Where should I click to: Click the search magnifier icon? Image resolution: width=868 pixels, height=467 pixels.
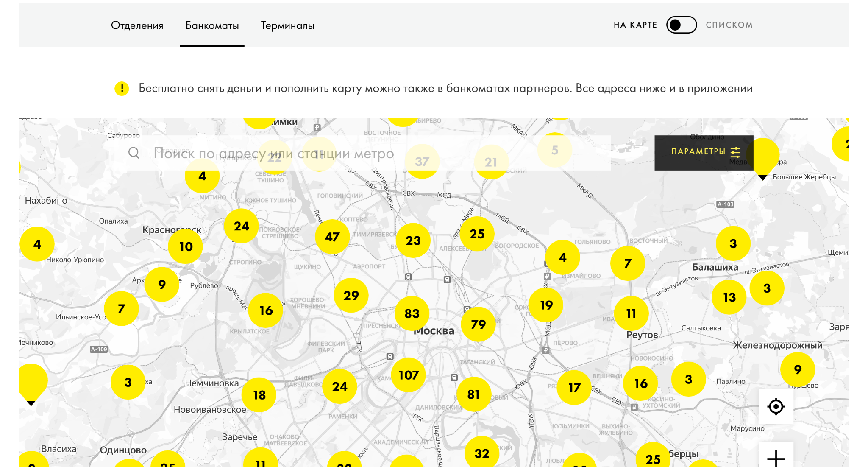pos(134,153)
